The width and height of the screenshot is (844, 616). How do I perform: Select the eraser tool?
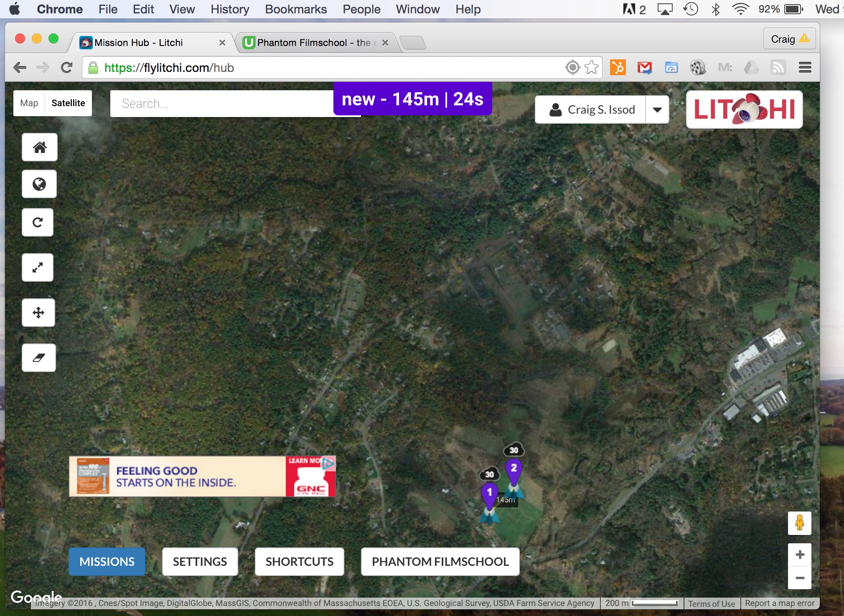[x=39, y=358]
